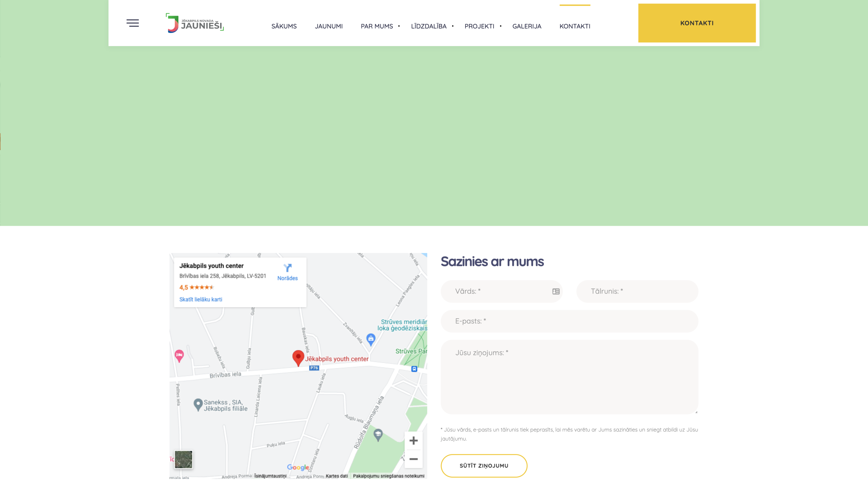This screenshot has width=868, height=488.
Task: Click the pink hotel marker on map
Action: [x=179, y=355]
